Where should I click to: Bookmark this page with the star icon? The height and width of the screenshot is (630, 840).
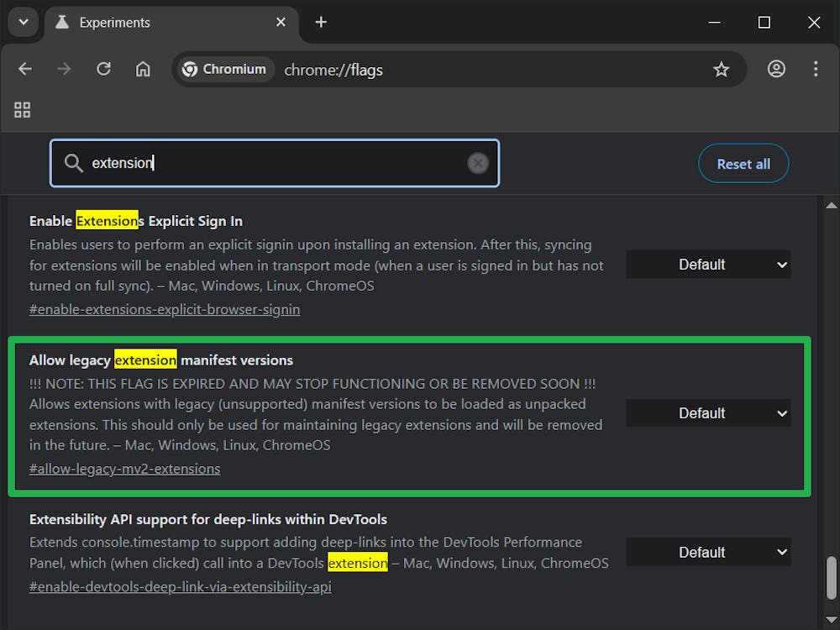(x=722, y=69)
